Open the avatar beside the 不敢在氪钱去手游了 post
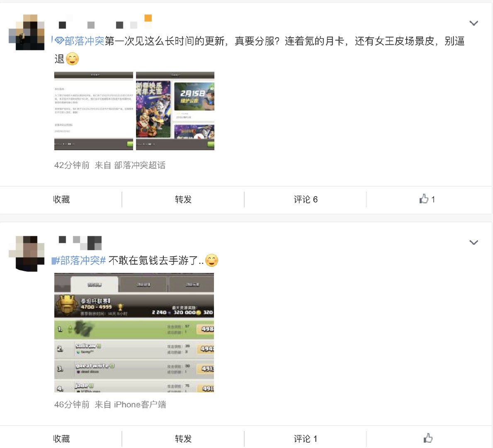 pyautogui.click(x=27, y=253)
